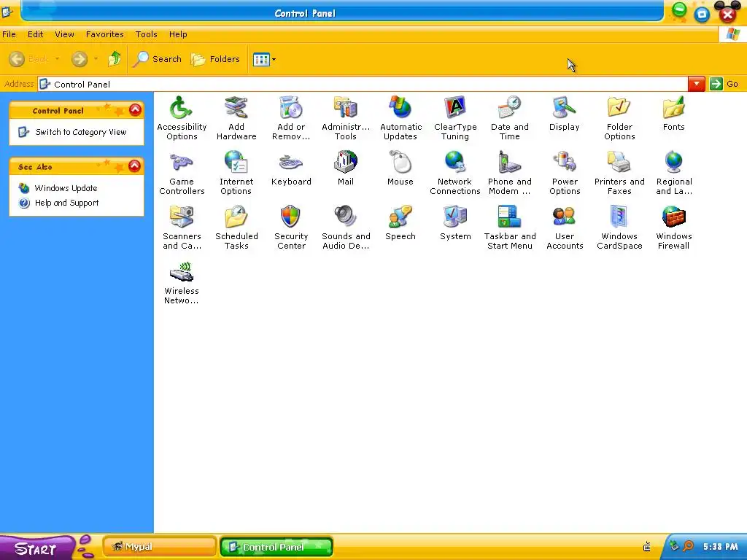Open the View menu

64,34
